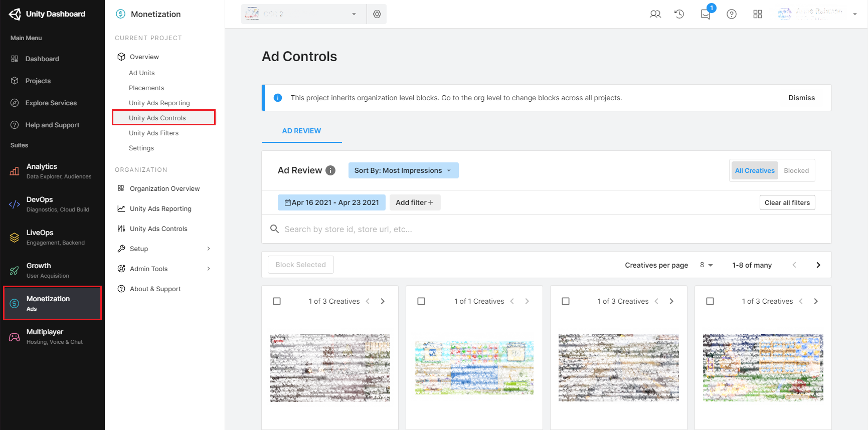This screenshot has height=430, width=868.
Task: Open Analytics bar chart icon
Action: pos(15,171)
